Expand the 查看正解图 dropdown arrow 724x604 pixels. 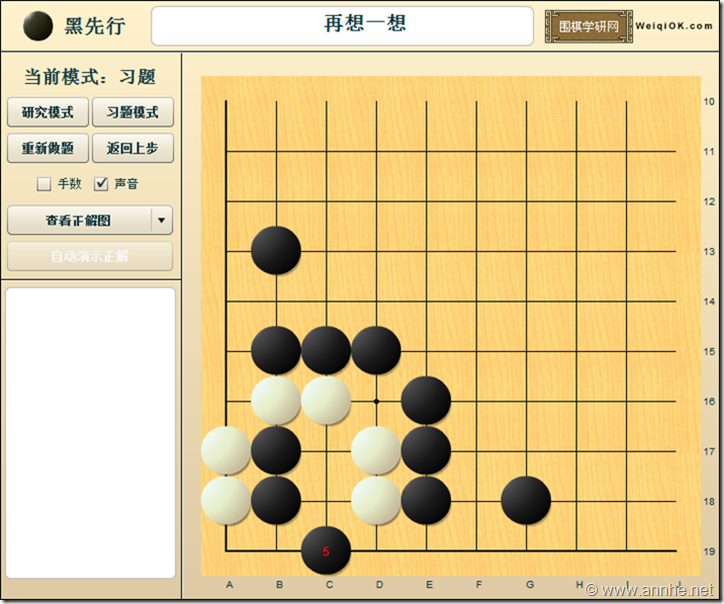click(162, 220)
